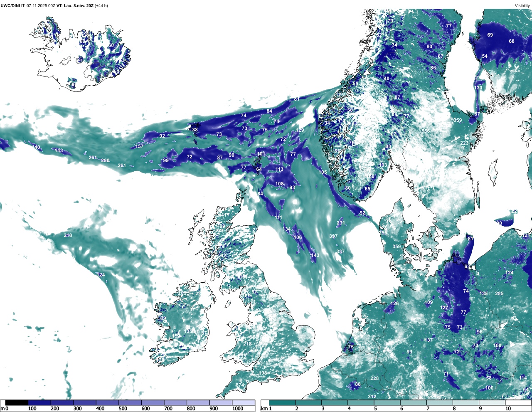Click the '556' visibility value on map
This screenshot has width=532, height=412.
426,131
